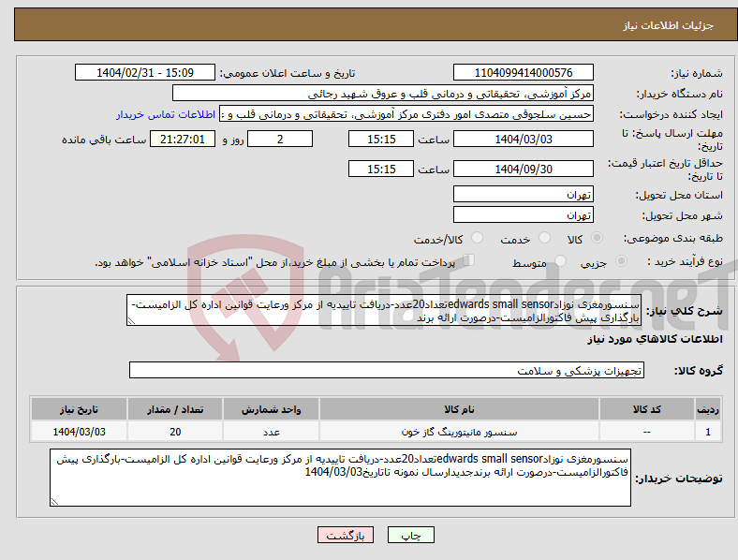Image resolution: width=738 pixels, height=560 pixels.
Task: Click the label توضیحات خریدار
Action: pyautogui.click(x=679, y=479)
